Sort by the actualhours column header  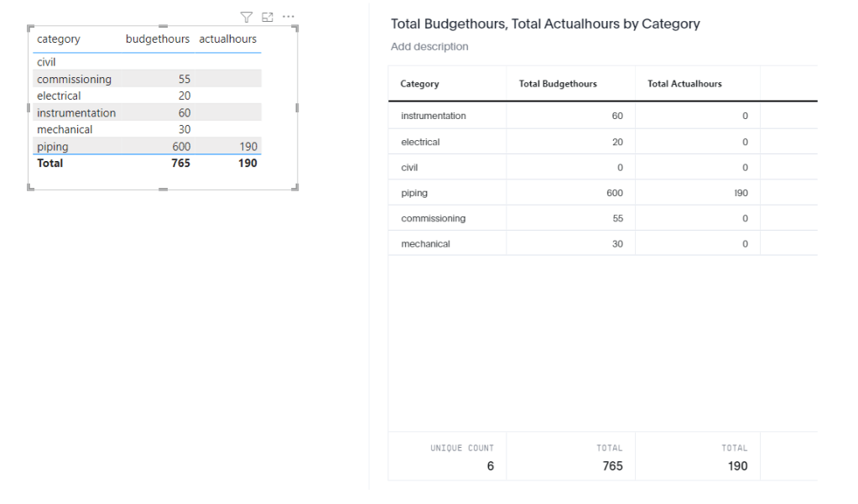coord(228,39)
